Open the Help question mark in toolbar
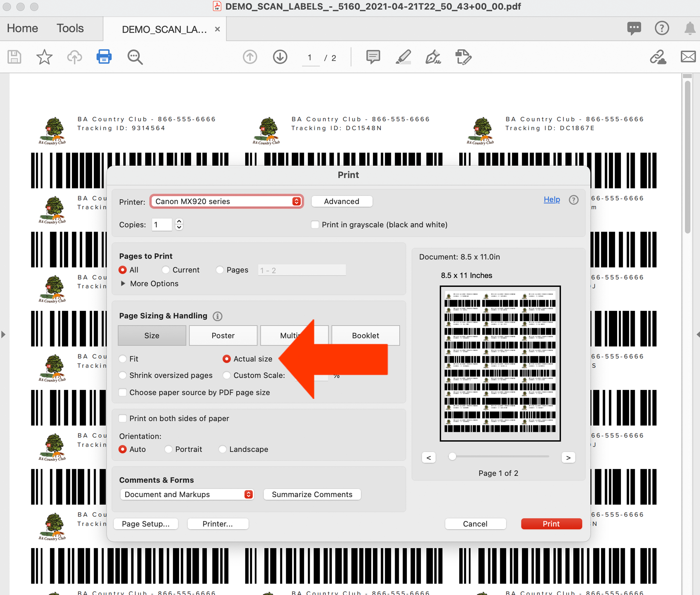The height and width of the screenshot is (595, 700). tap(662, 28)
